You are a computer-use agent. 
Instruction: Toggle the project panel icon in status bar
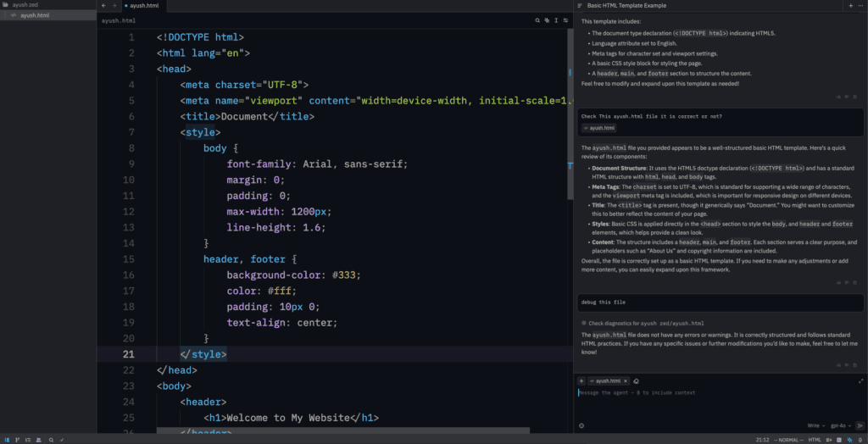(7, 440)
